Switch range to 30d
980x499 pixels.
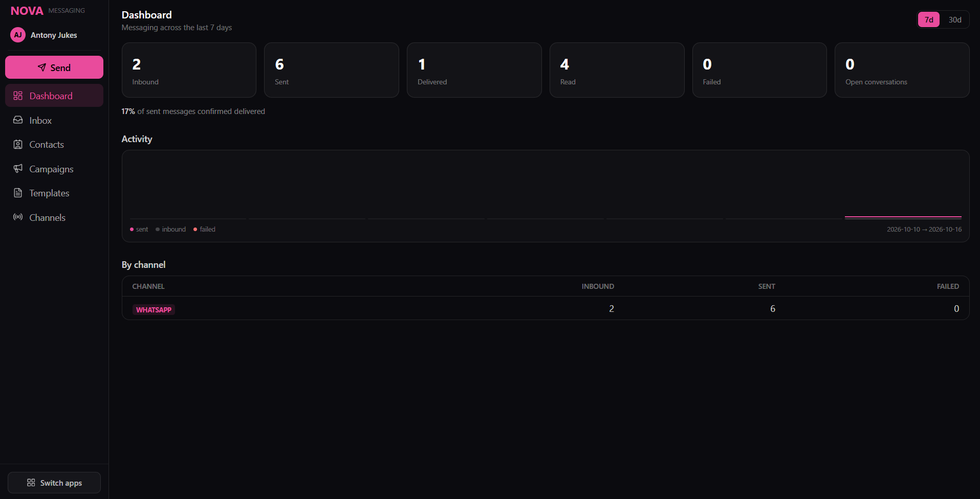(x=955, y=19)
